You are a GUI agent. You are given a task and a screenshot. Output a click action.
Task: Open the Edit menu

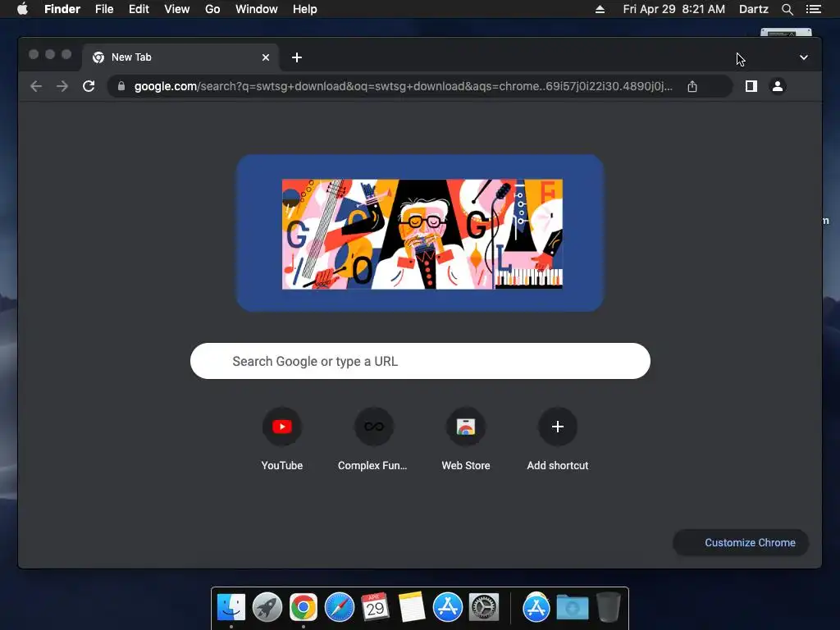point(139,9)
